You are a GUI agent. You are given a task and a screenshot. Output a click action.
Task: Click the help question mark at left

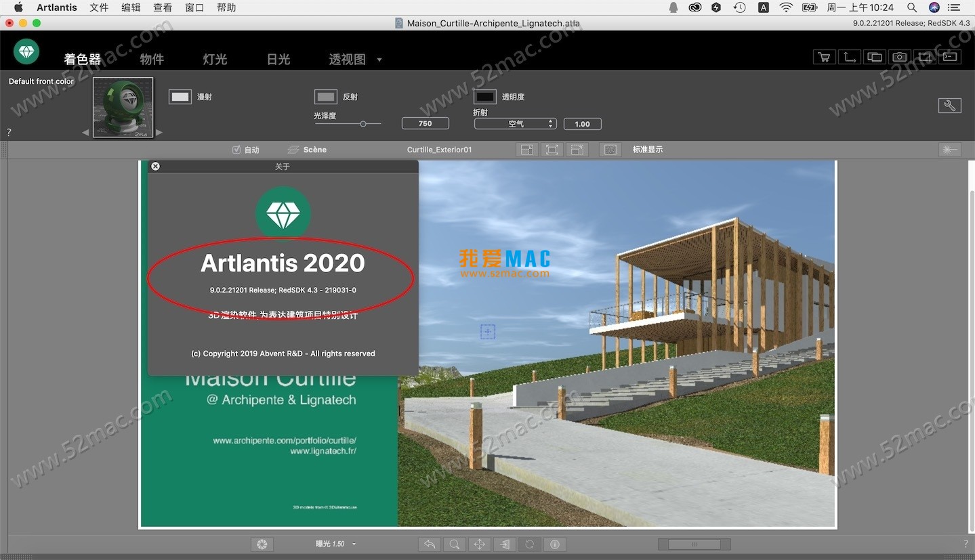(x=9, y=133)
